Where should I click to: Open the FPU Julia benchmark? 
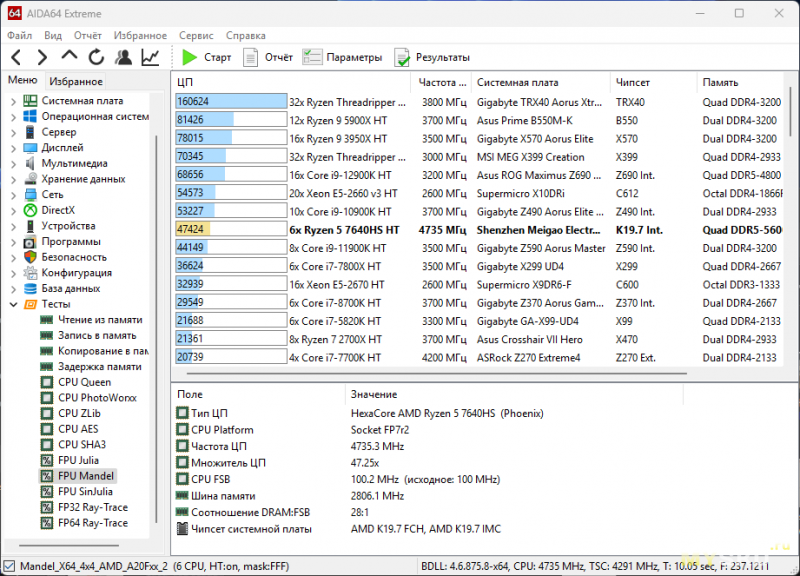(78, 460)
